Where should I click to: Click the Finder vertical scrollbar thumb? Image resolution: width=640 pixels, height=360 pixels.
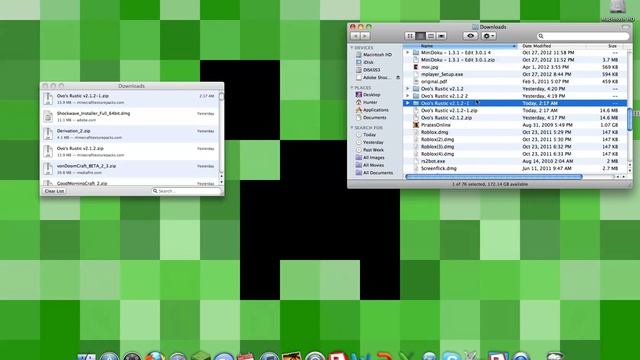[630, 119]
